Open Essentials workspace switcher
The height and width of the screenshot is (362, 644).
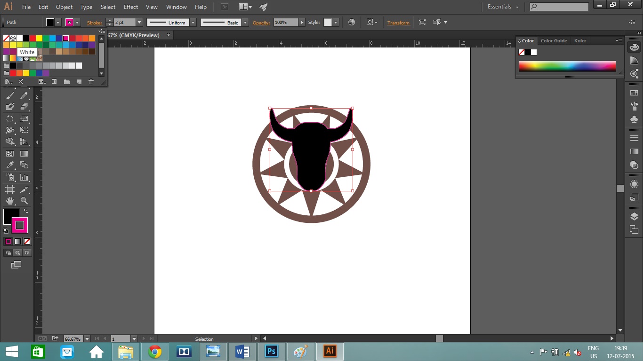503,7
